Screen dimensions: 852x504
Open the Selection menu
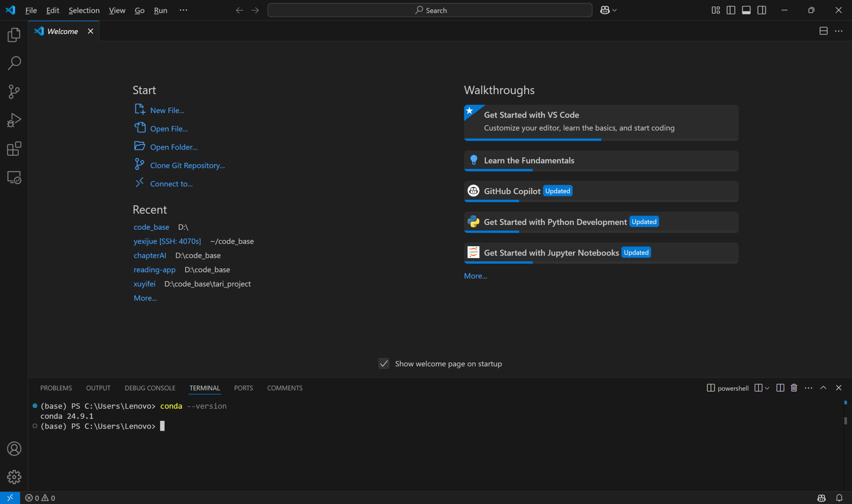[84, 10]
